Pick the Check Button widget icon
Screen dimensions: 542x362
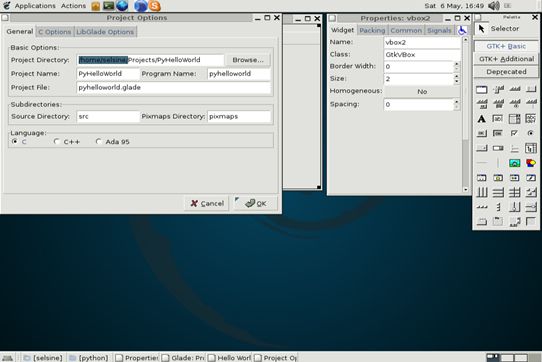[x=514, y=133]
